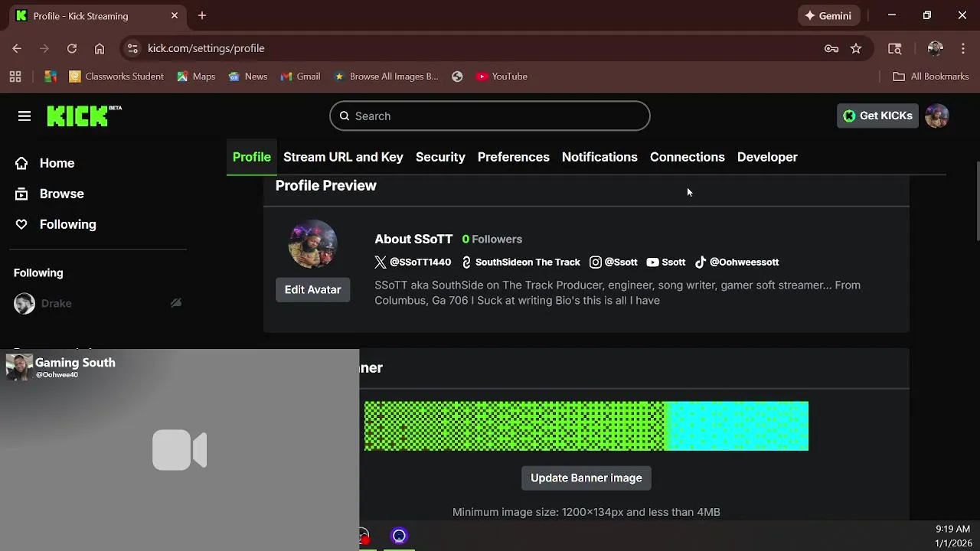Open the user avatar menu top right
This screenshot has width=980, height=551.
[x=937, y=116]
